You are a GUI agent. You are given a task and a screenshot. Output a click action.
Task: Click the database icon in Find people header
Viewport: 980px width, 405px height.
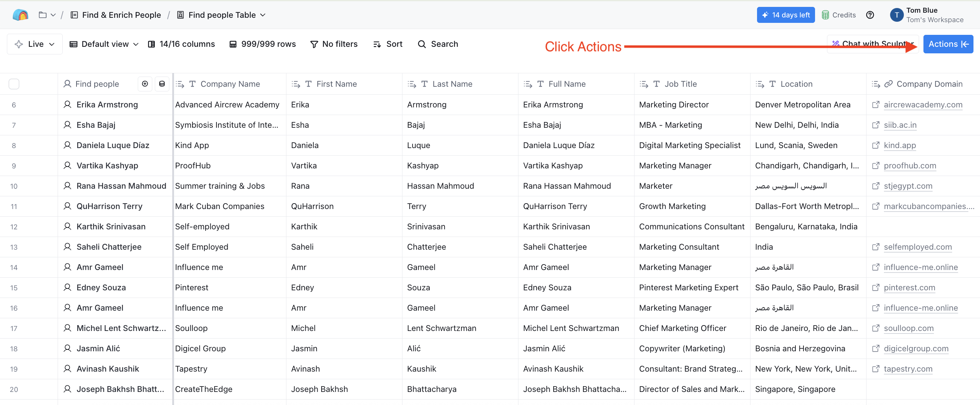[x=162, y=84]
